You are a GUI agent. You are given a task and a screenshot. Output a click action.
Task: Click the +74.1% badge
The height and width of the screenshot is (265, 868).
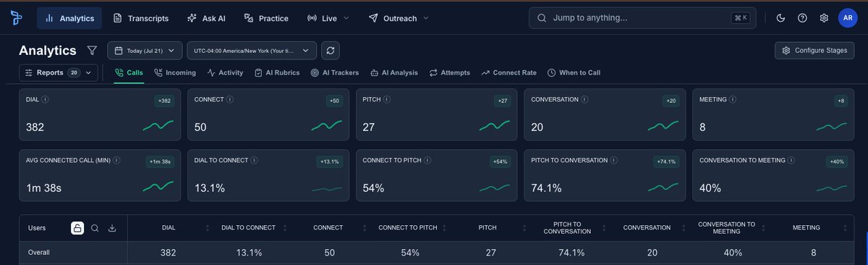pos(667,161)
